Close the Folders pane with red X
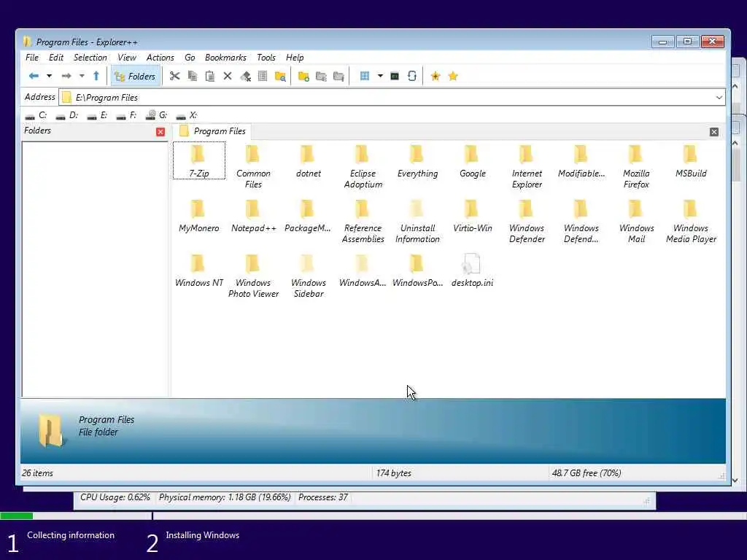This screenshot has height=560, width=747. (160, 132)
